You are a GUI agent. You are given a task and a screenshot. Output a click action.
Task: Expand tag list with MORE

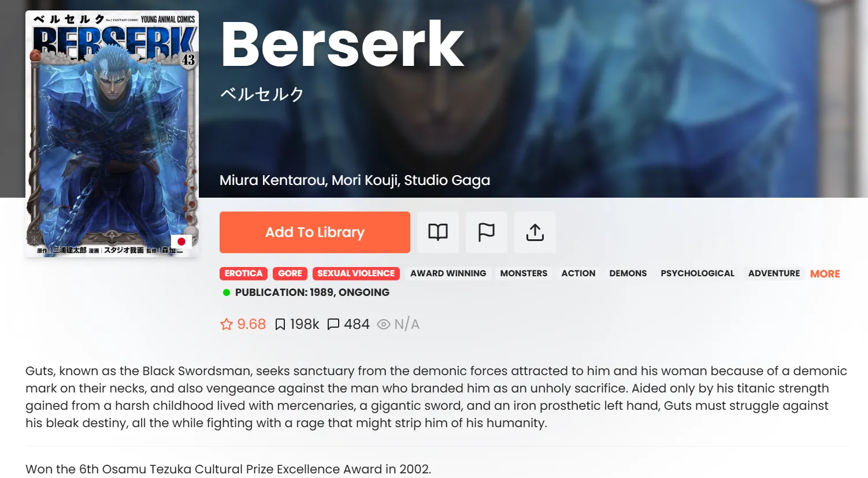click(x=825, y=274)
